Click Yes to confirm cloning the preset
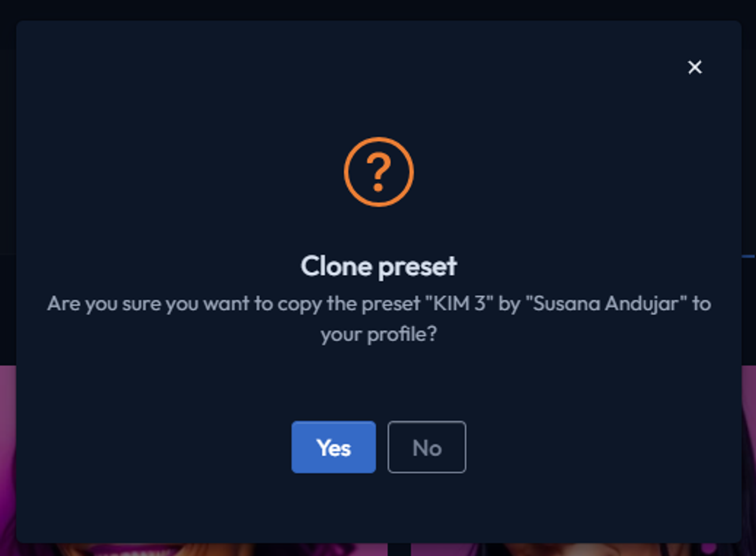This screenshot has height=556, width=756. pyautogui.click(x=333, y=448)
